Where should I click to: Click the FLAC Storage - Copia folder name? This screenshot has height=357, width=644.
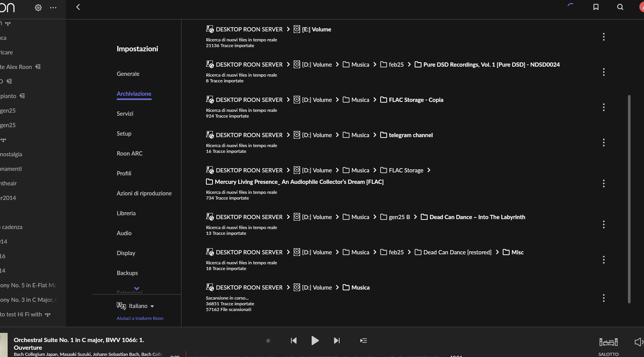tap(416, 100)
